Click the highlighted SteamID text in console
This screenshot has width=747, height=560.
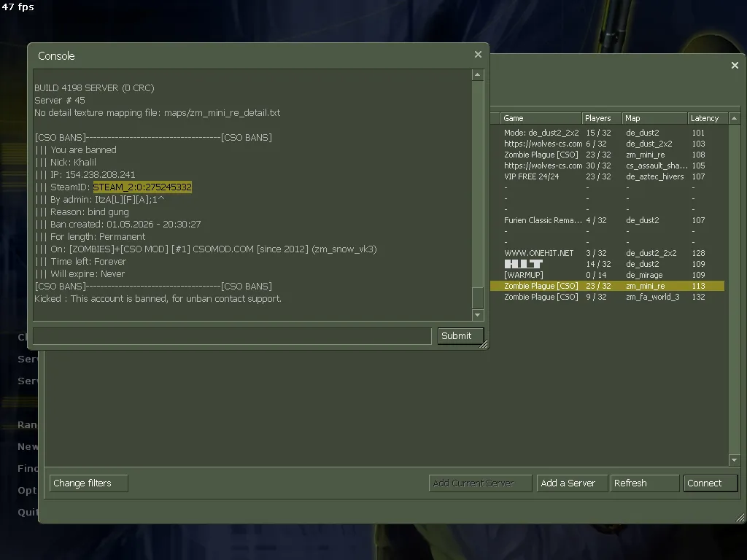click(x=142, y=187)
